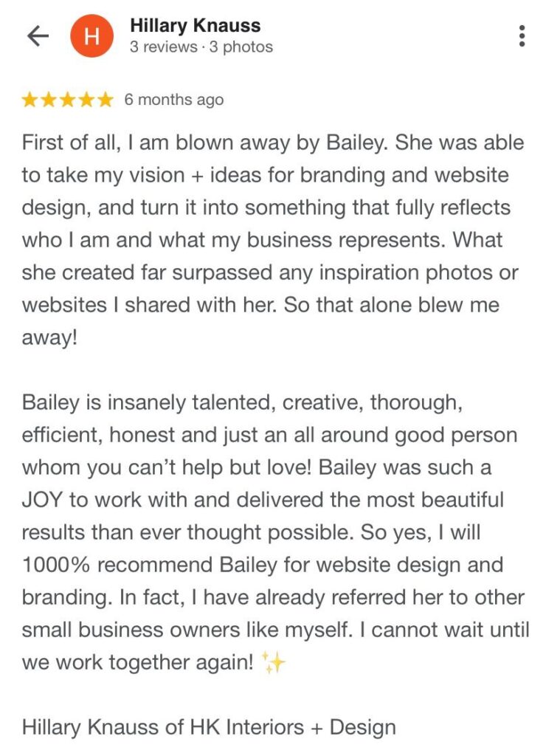
Task: Tap the fourth yellow rating star
Action: point(86,100)
